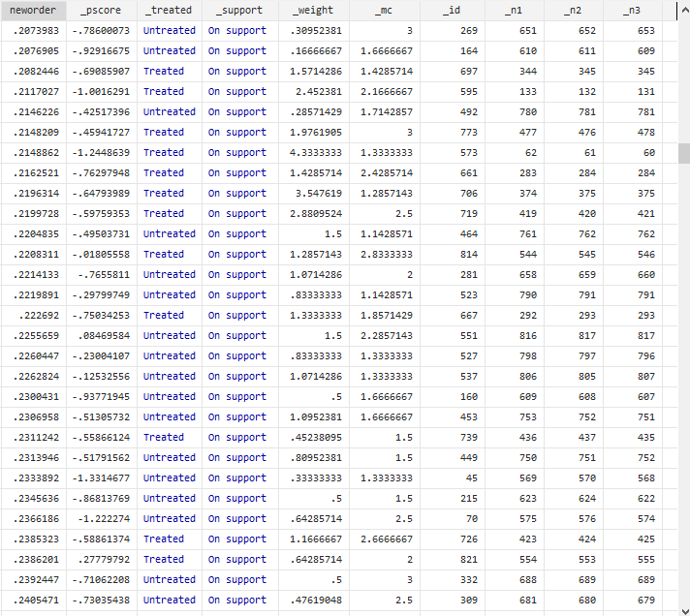Select weight cell 3.547619
The image size is (690, 616).
pyautogui.click(x=314, y=194)
